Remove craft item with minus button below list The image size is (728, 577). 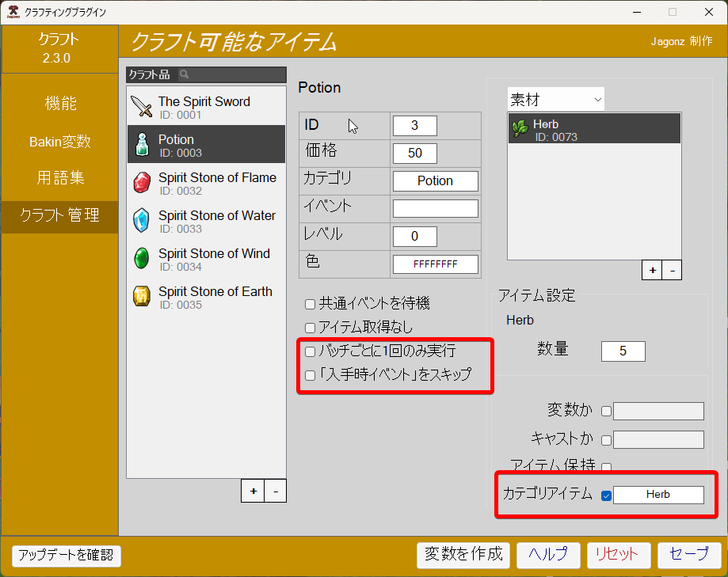pos(276,491)
